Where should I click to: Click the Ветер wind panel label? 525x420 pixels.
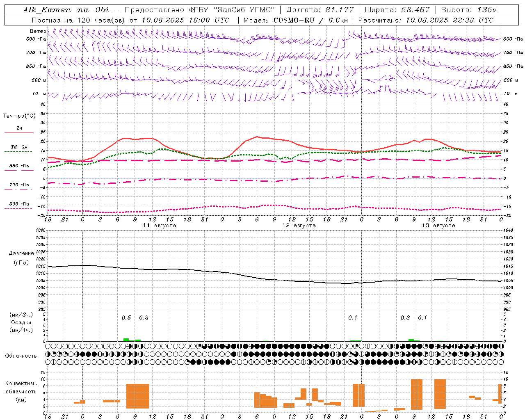pyautogui.click(x=38, y=31)
